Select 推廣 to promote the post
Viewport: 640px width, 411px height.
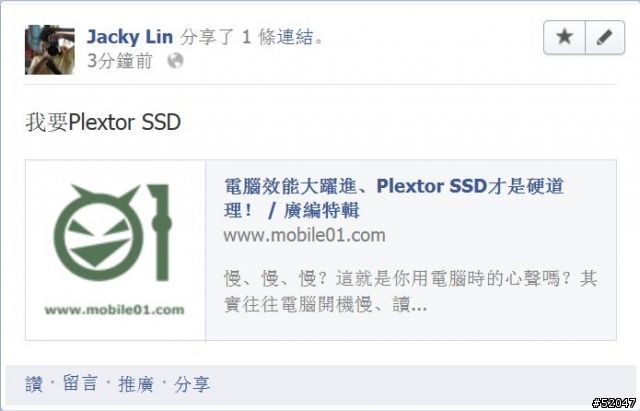pos(136,384)
